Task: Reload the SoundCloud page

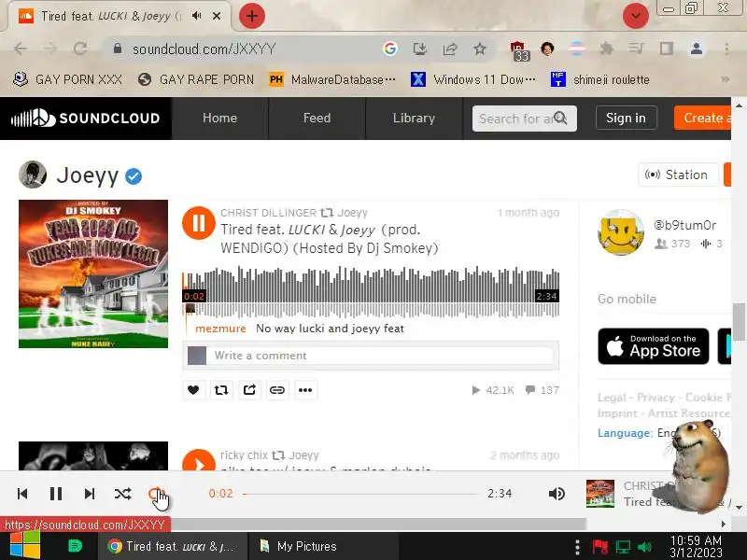Action: pyautogui.click(x=80, y=49)
